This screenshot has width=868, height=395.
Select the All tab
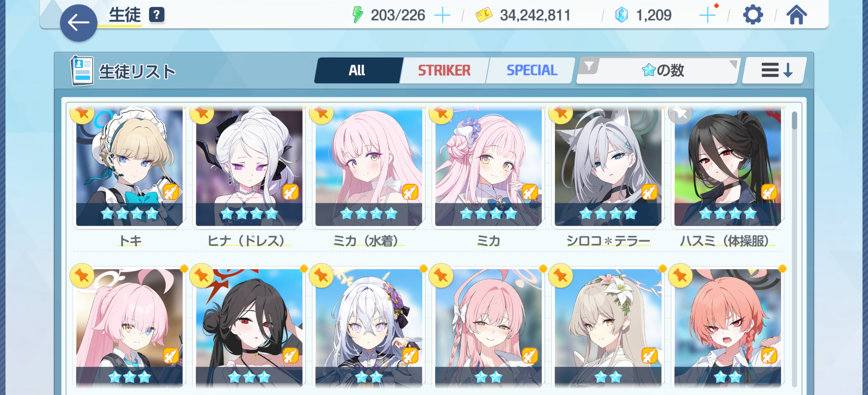(x=357, y=70)
